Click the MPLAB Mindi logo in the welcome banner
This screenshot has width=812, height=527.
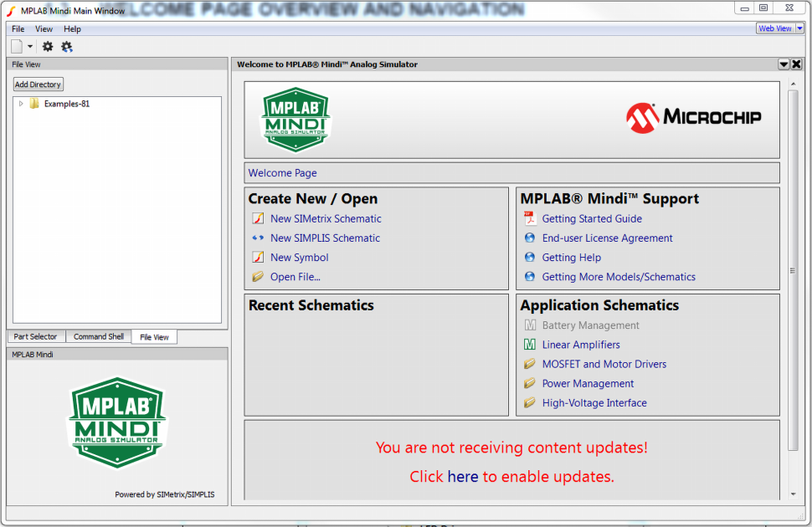[296, 120]
